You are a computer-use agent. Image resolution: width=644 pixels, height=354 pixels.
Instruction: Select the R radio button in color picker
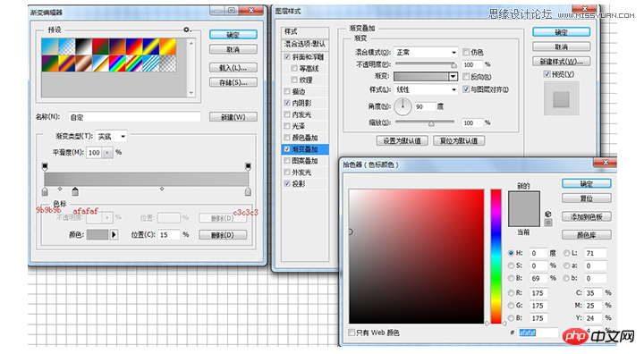point(511,293)
